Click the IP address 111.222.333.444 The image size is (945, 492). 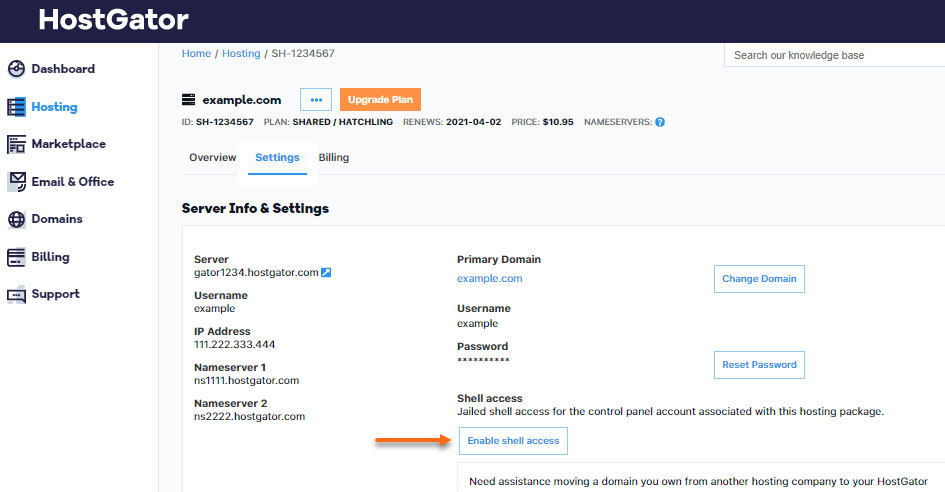coord(234,345)
